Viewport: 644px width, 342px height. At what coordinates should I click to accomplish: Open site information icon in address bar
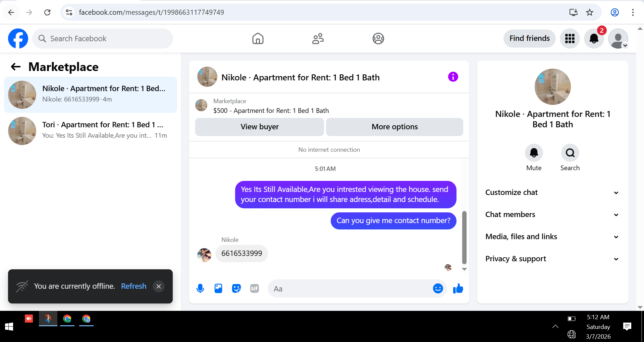(69, 12)
